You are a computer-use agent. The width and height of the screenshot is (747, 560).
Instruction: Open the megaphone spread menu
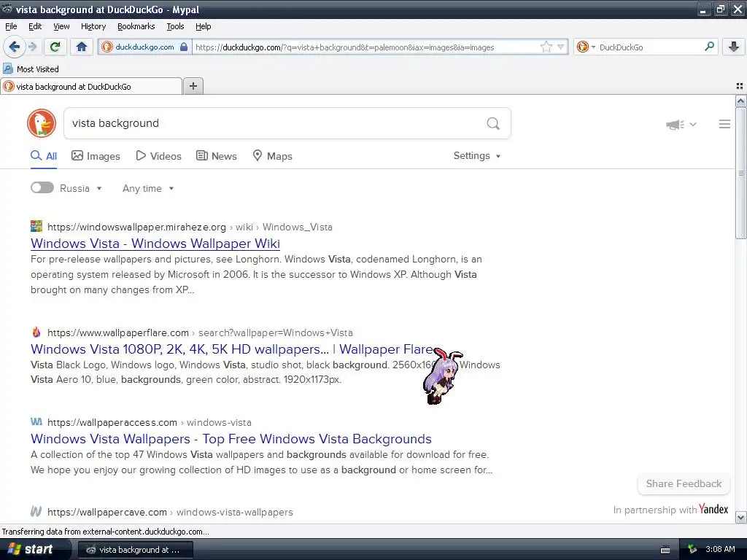(681, 125)
